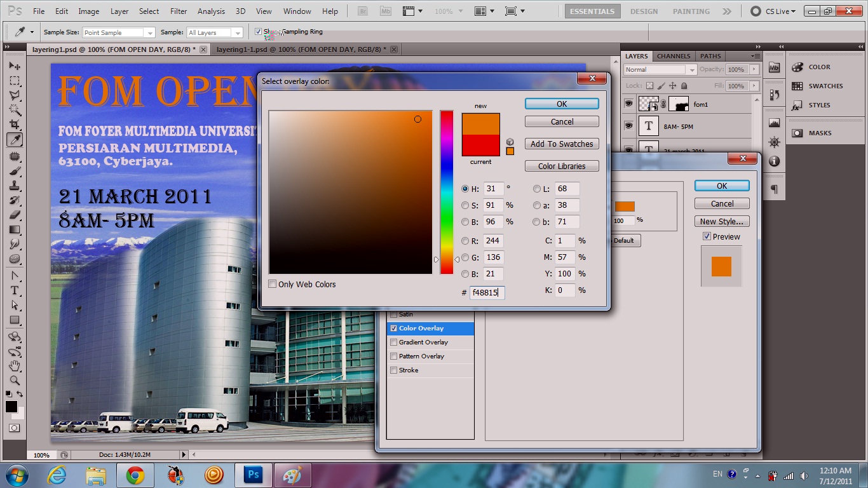This screenshot has width=868, height=488.
Task: Select the Eyedropper tool in toolbox
Action: click(15, 139)
